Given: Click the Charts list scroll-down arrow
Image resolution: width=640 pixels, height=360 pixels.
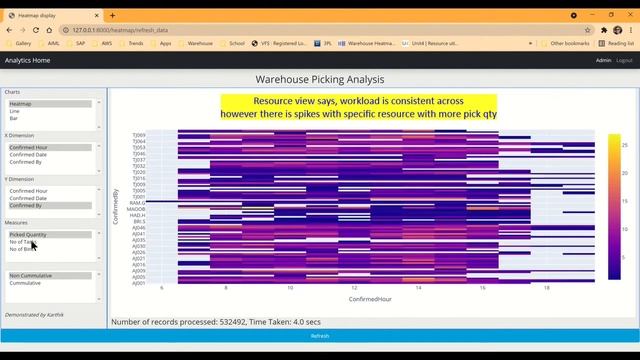Looking at the screenshot, I should click(x=99, y=127).
